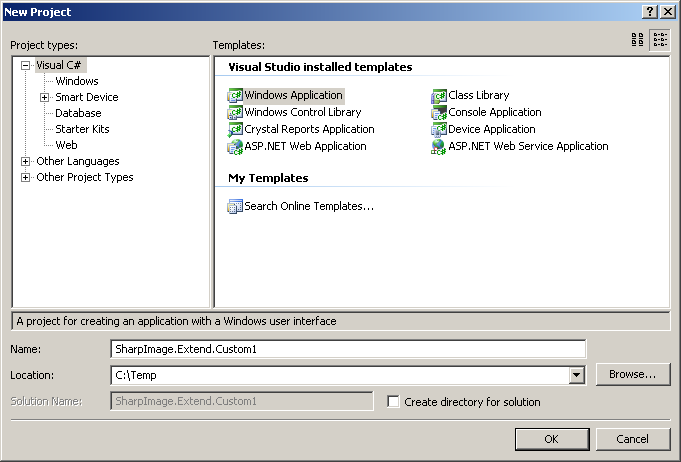
Task: Select Starter Kits project type
Action: [x=82, y=129]
